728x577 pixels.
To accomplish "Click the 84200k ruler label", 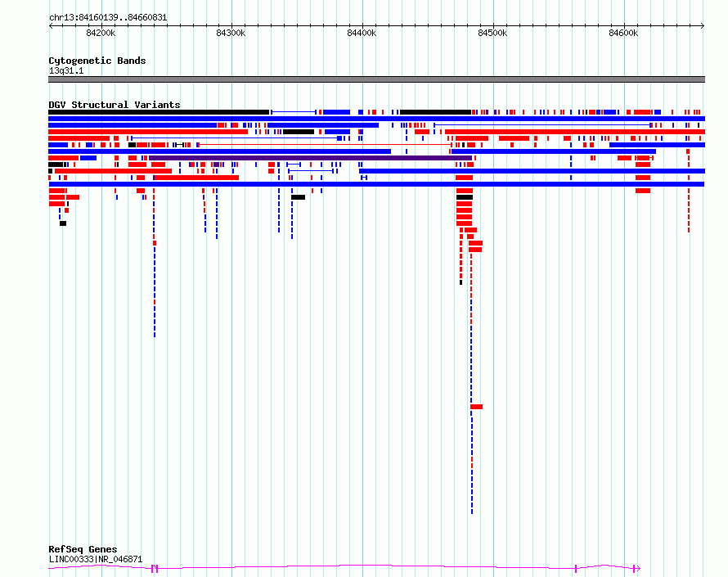I will coord(101,33).
